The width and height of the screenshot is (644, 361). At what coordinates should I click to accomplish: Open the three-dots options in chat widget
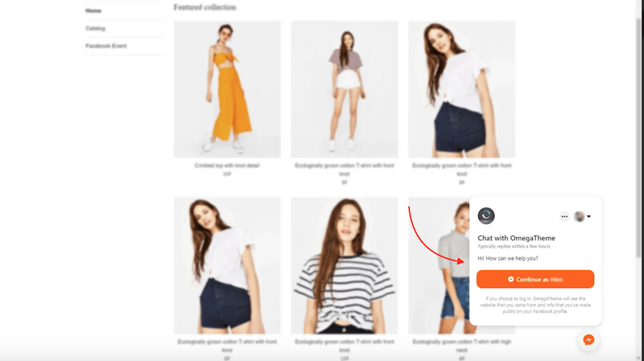(x=564, y=216)
